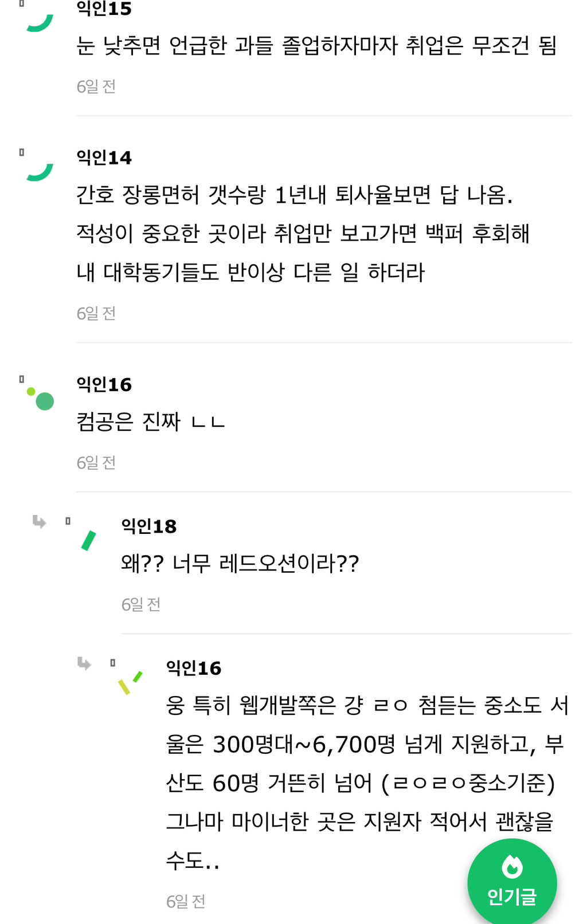Select the comment text 컴공은 진짜 ㄴㄴ
Screen dimensions: 587x924
(150, 422)
